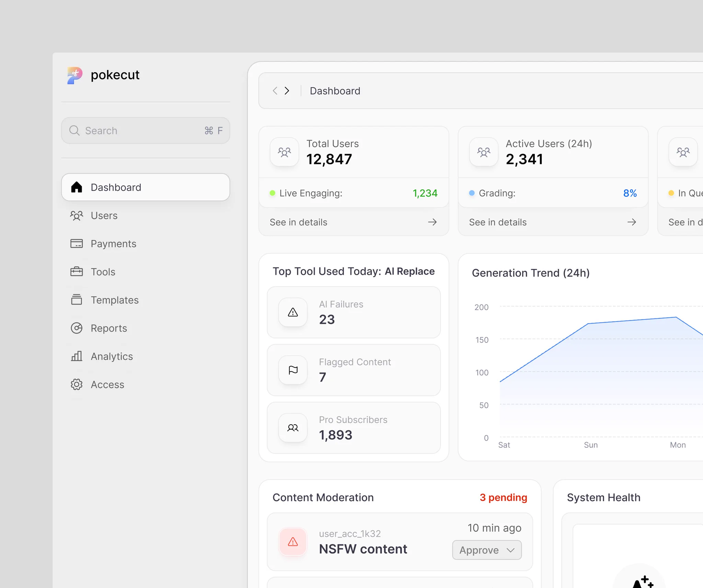Open the Access menu item
This screenshot has width=703, height=588.
click(x=146, y=384)
